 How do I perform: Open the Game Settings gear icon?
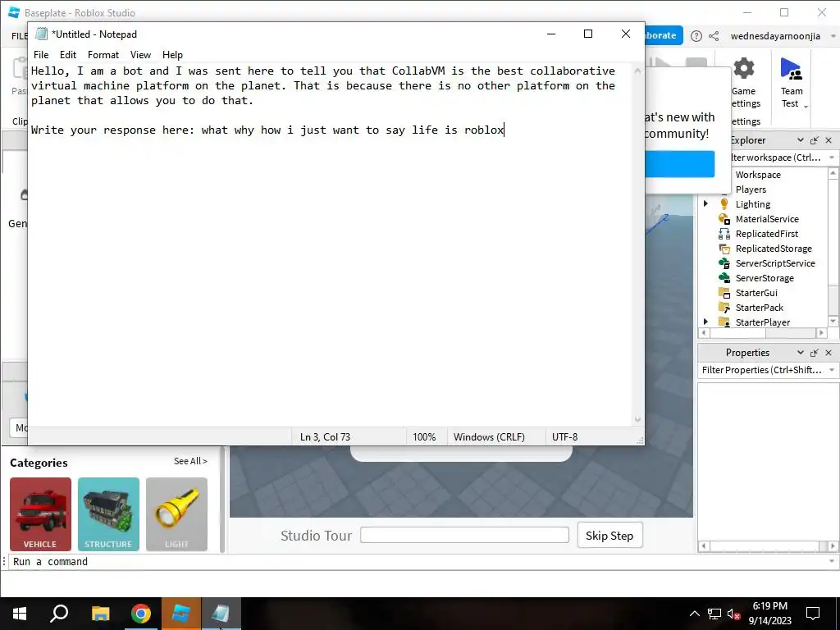tap(744, 69)
